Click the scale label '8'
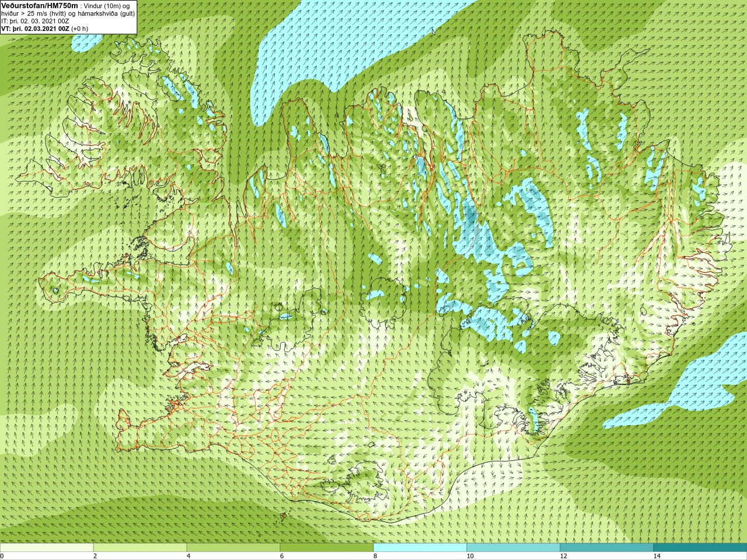 pos(375,556)
